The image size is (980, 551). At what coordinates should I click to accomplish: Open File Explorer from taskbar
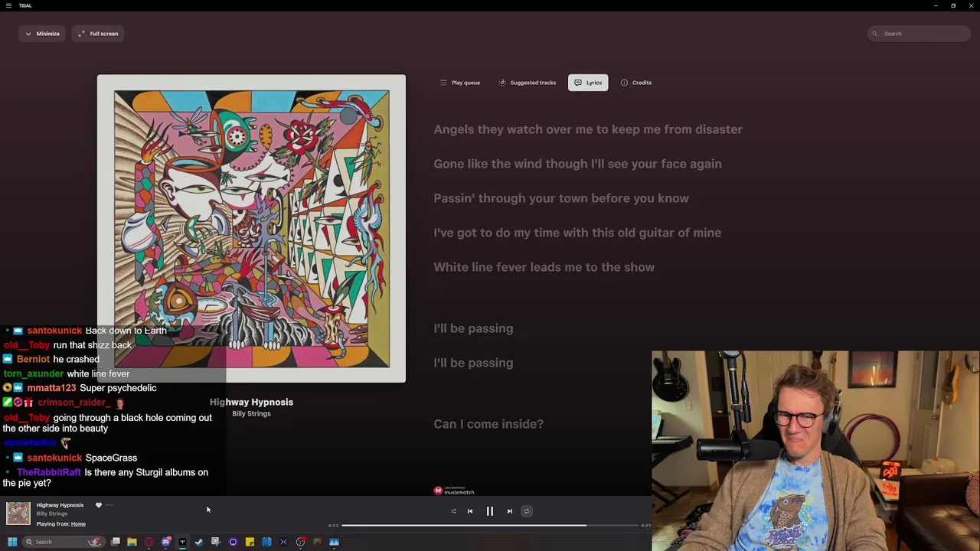132,542
